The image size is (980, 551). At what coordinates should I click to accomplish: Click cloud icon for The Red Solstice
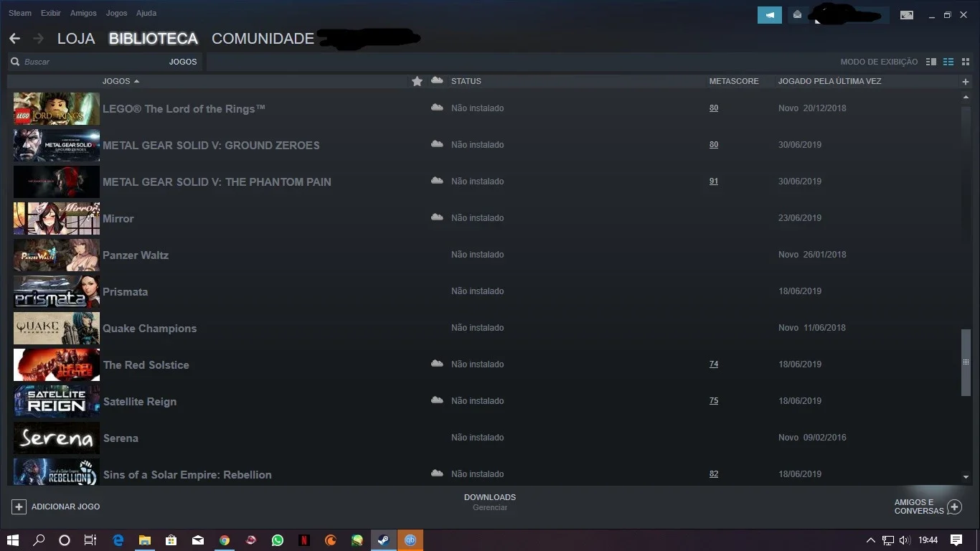(x=437, y=363)
